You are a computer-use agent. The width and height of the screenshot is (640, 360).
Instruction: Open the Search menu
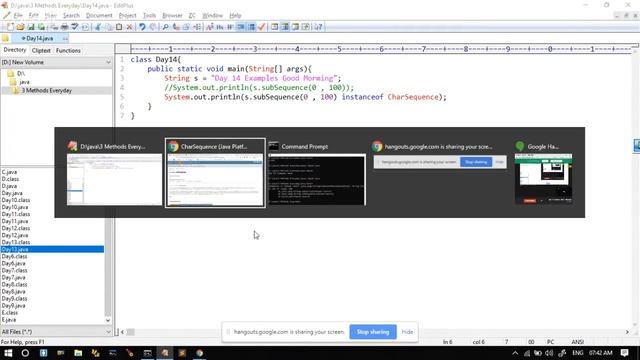[71, 16]
